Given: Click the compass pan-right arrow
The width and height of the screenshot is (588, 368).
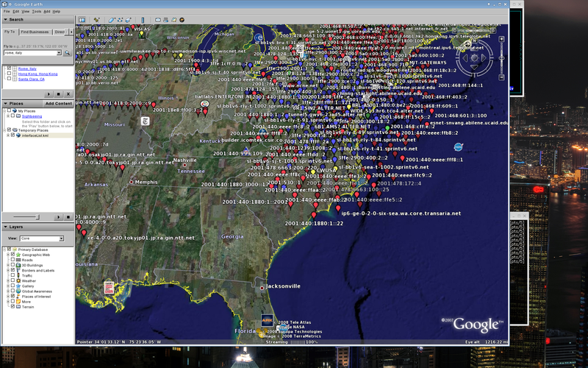Looking at the screenshot, I should (x=484, y=58).
